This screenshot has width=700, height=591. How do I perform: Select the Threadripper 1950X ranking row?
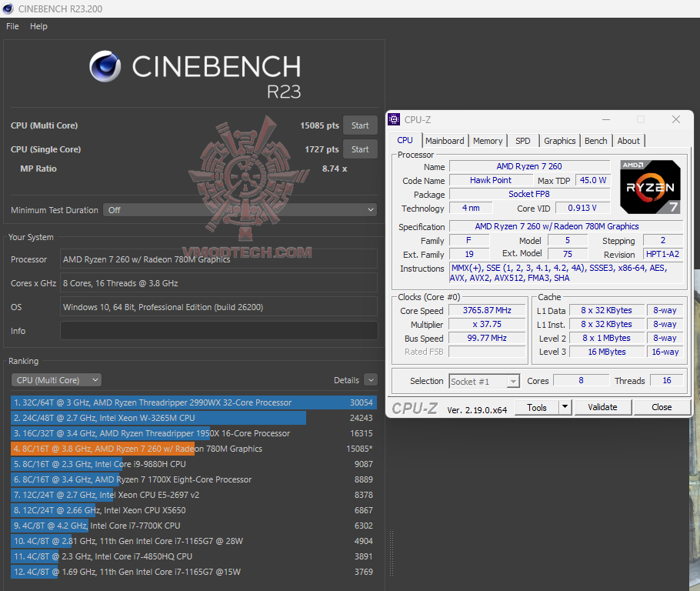click(x=194, y=433)
